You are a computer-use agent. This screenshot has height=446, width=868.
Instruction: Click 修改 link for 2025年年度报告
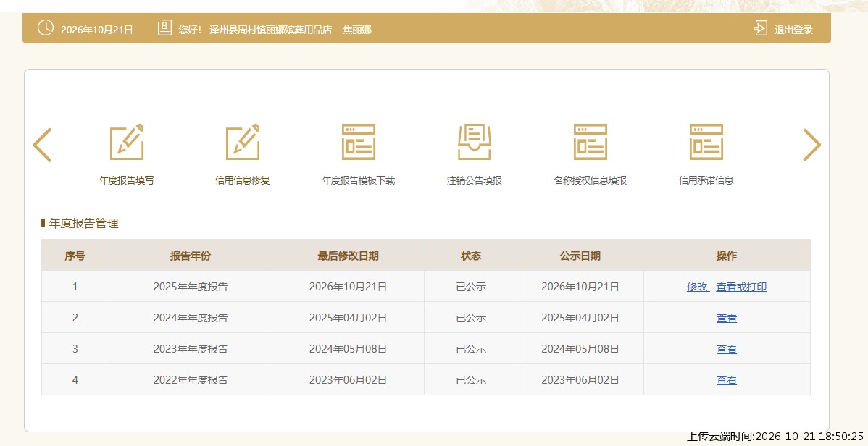pyautogui.click(x=698, y=287)
